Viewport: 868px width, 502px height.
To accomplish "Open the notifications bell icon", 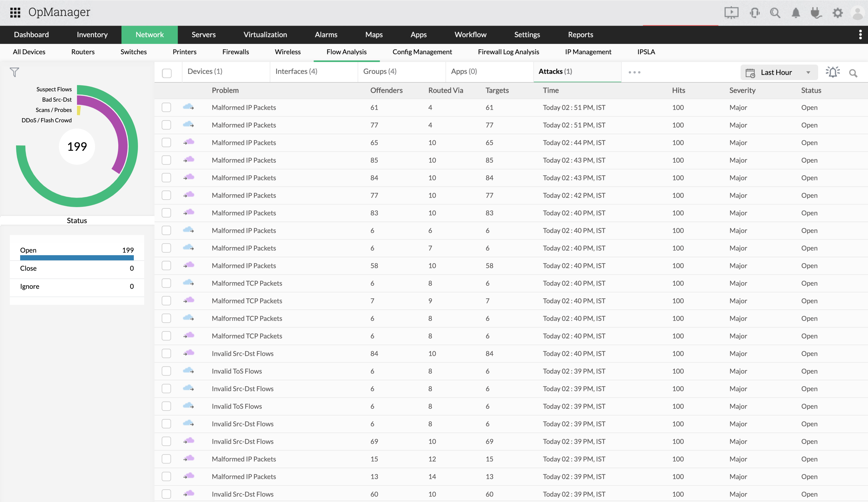I will tap(796, 13).
